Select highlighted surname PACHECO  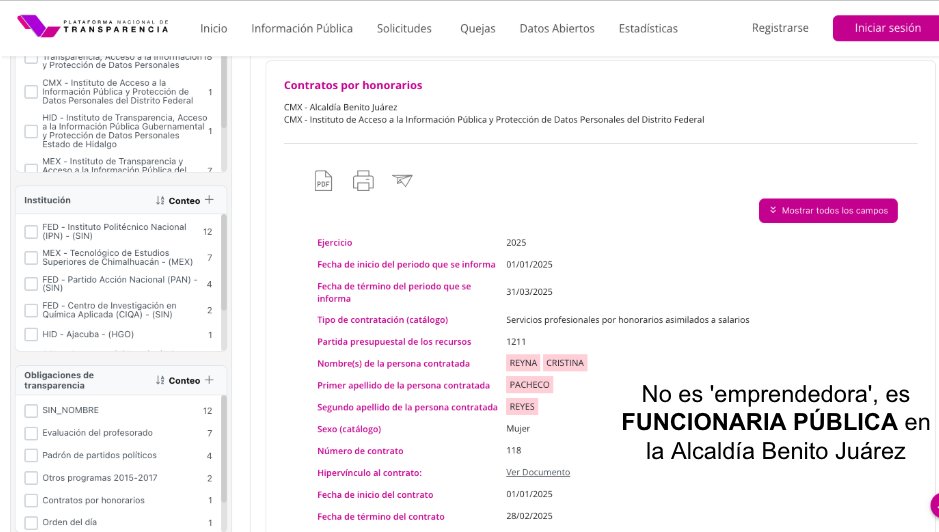[529, 385]
